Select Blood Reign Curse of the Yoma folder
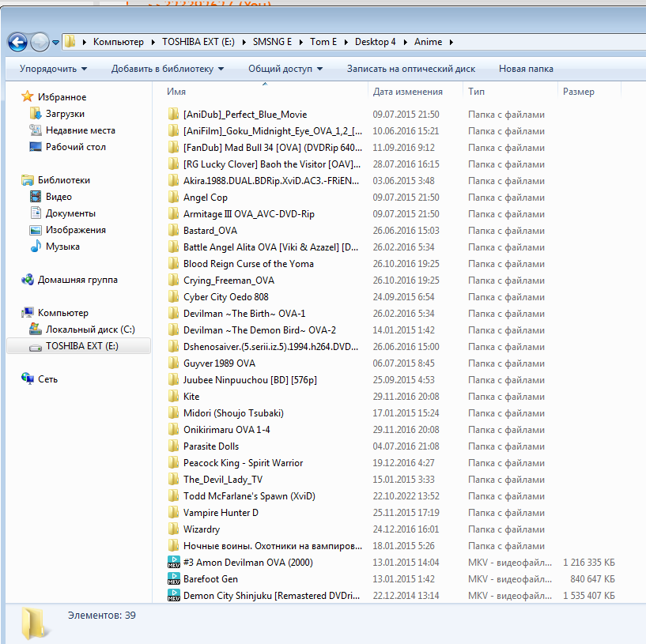The image size is (646, 644). point(248,264)
